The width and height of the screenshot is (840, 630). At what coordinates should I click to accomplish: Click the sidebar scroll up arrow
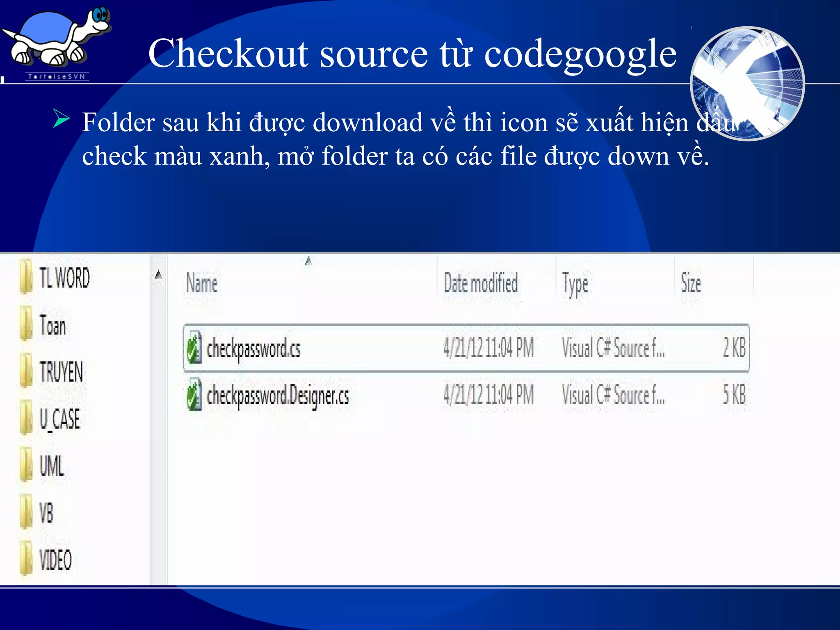pyautogui.click(x=159, y=274)
